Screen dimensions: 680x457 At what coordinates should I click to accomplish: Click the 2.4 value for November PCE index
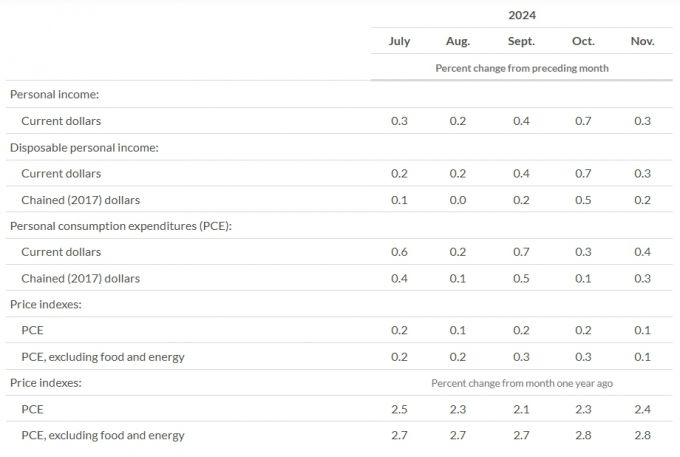[x=643, y=409]
